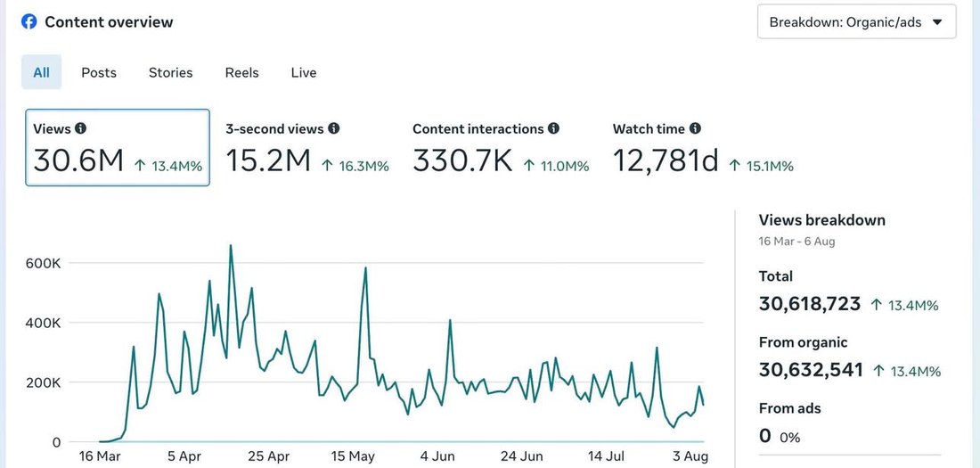980x468 pixels.
Task: Click the 4 Jun x-axis label
Action: coord(437,456)
